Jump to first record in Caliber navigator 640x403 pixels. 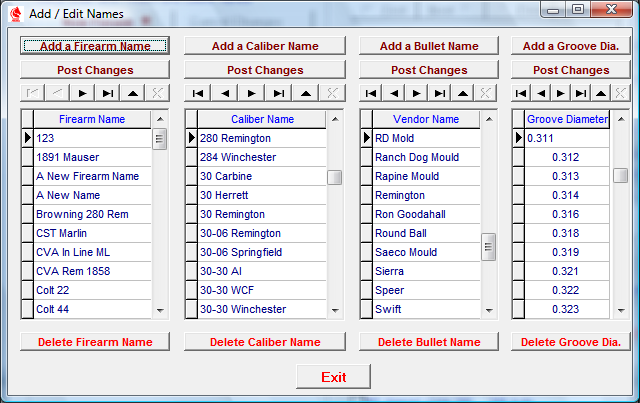[198, 92]
